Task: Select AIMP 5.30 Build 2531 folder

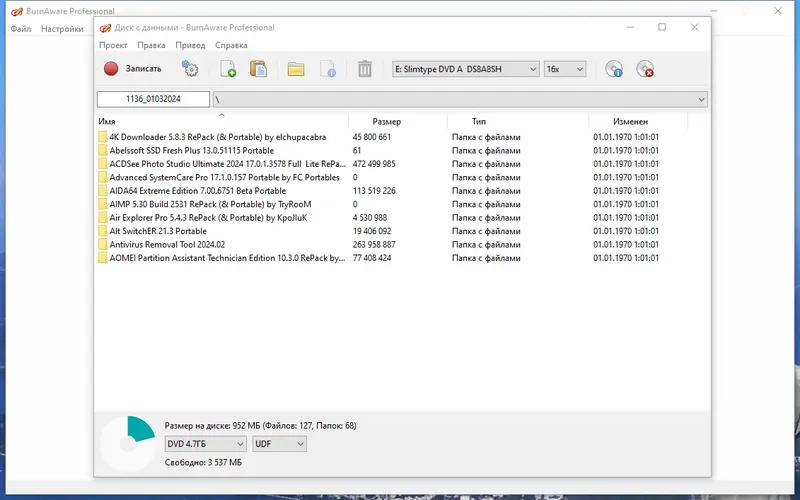Action: click(210, 204)
